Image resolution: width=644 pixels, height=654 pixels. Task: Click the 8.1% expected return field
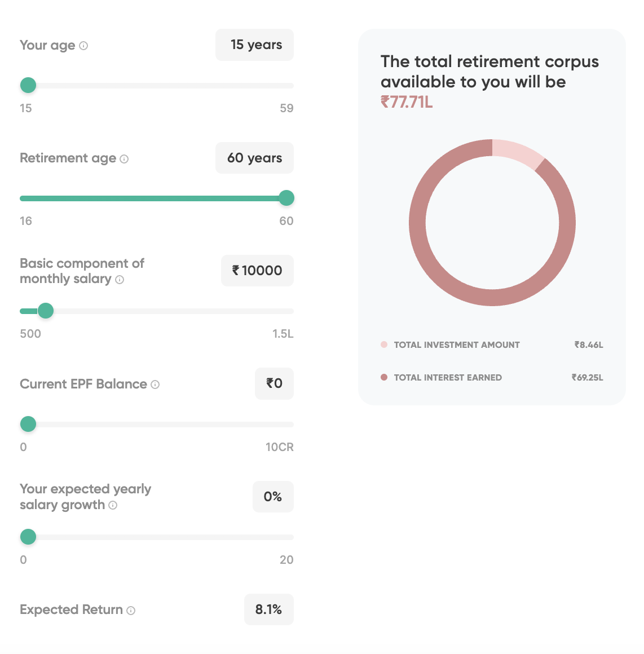[x=268, y=609]
